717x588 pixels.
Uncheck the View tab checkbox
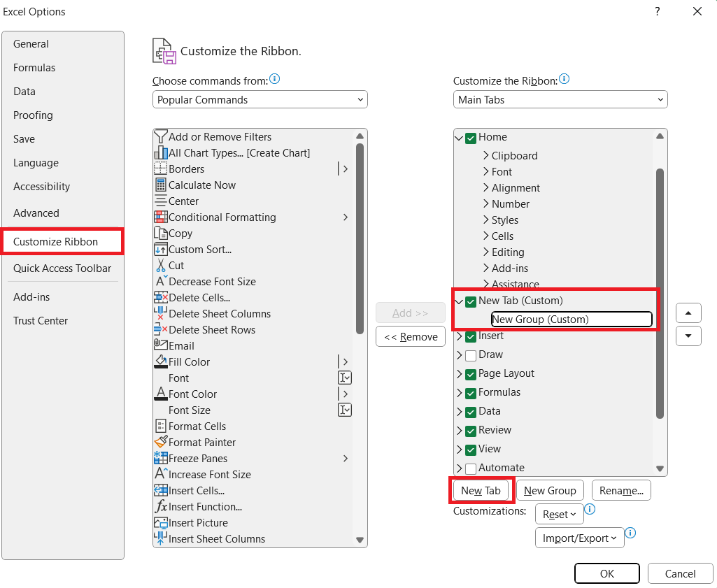tap(471, 450)
